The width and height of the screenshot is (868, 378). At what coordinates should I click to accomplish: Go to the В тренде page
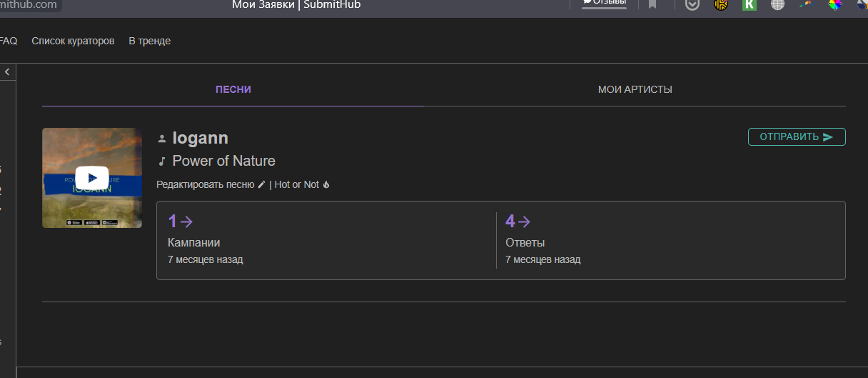coord(149,41)
